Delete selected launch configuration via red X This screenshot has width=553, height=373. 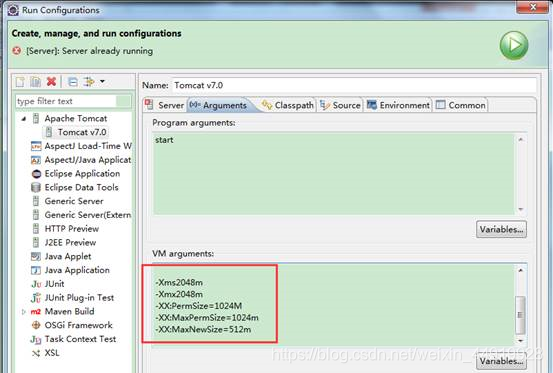[51, 81]
